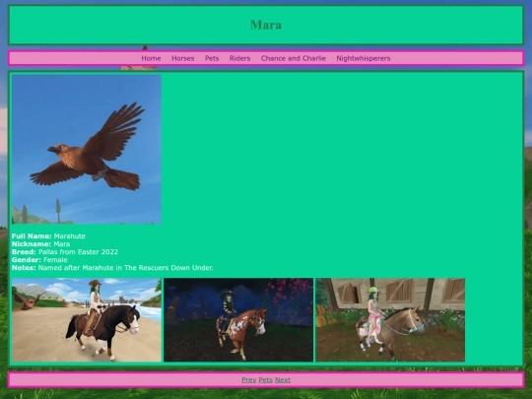532x399 pixels.
Task: Select the 'Gender: Female' line
Action: tap(39, 260)
